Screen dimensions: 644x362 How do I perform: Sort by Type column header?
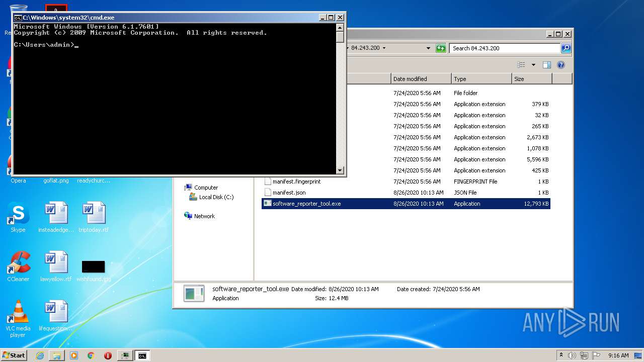(x=481, y=79)
